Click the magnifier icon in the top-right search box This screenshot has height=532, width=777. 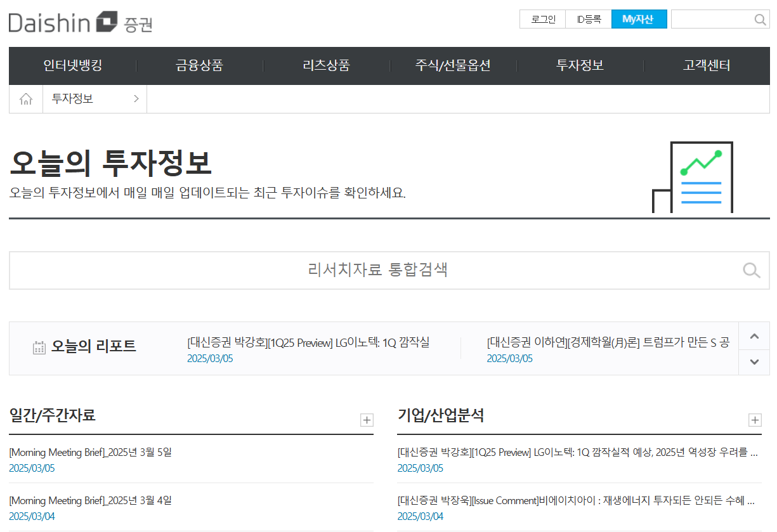coord(759,19)
